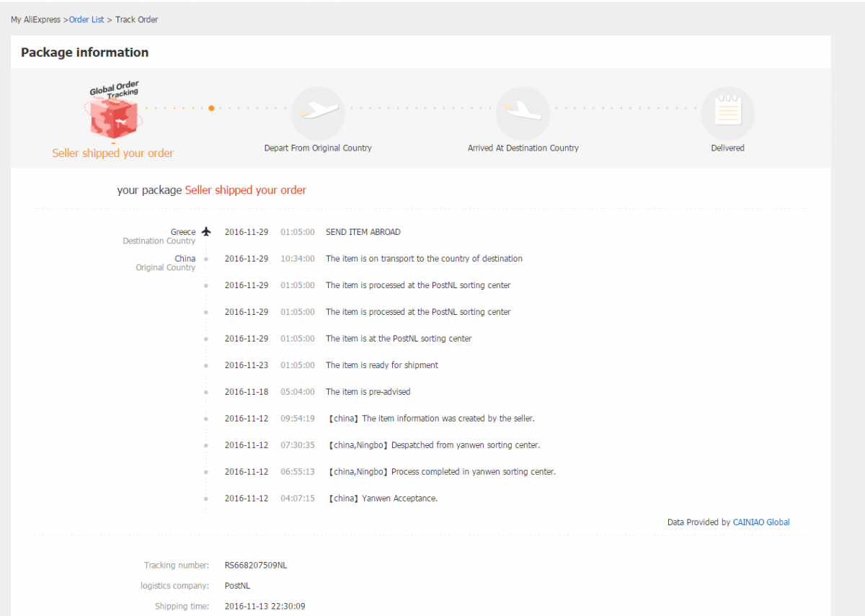Click the logistics company field label

click(175, 586)
